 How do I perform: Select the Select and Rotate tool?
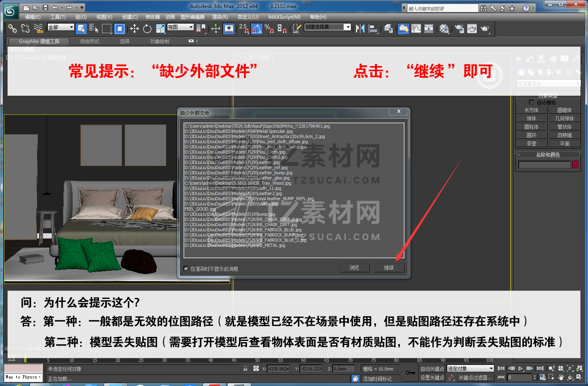pos(147,28)
